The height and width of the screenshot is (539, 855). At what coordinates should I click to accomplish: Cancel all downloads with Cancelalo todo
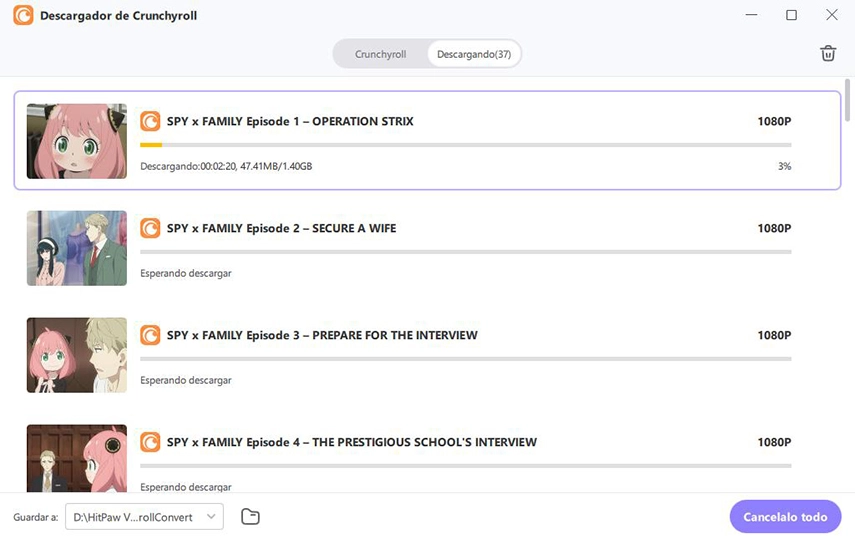coord(785,517)
